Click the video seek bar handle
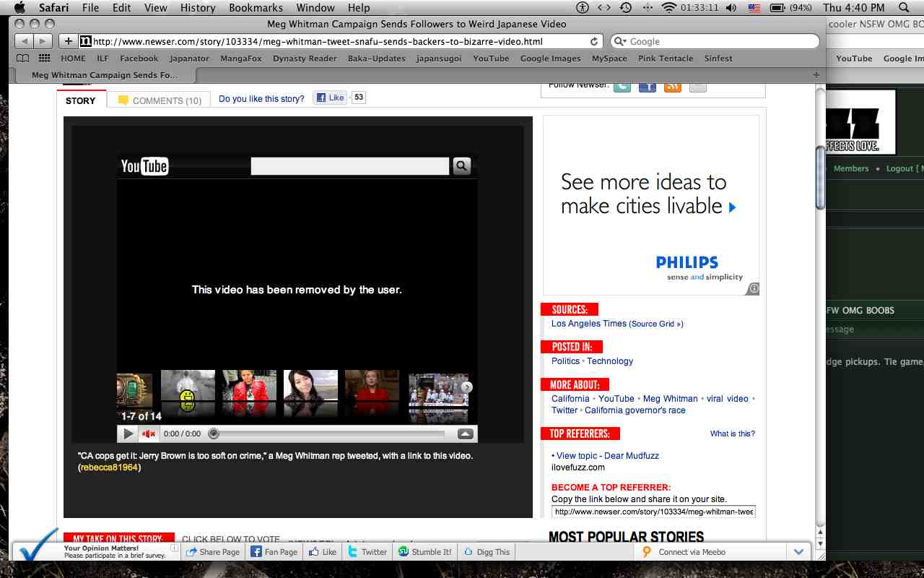Viewport: 924px width, 578px height. 214,433
